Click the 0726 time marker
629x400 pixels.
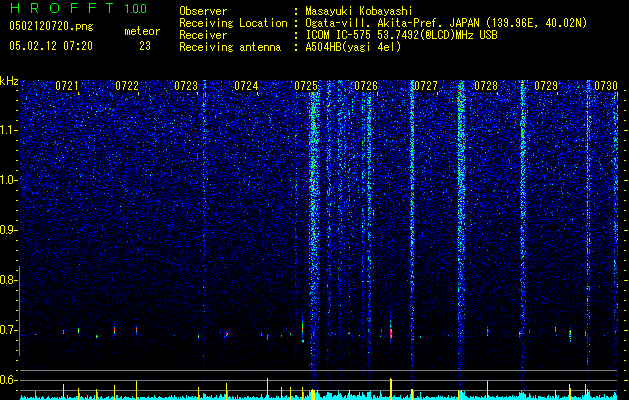pos(366,86)
